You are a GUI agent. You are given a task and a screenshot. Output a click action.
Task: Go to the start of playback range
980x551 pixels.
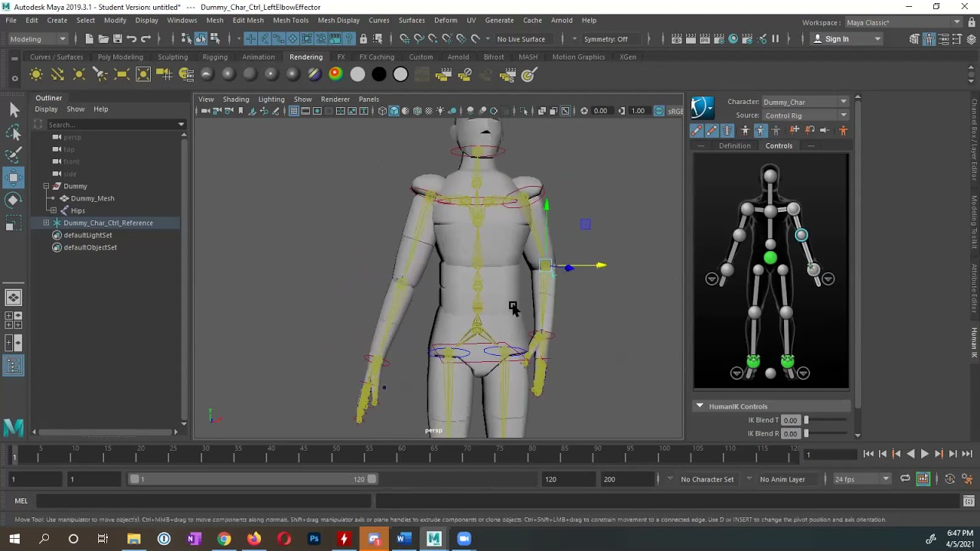tap(868, 454)
